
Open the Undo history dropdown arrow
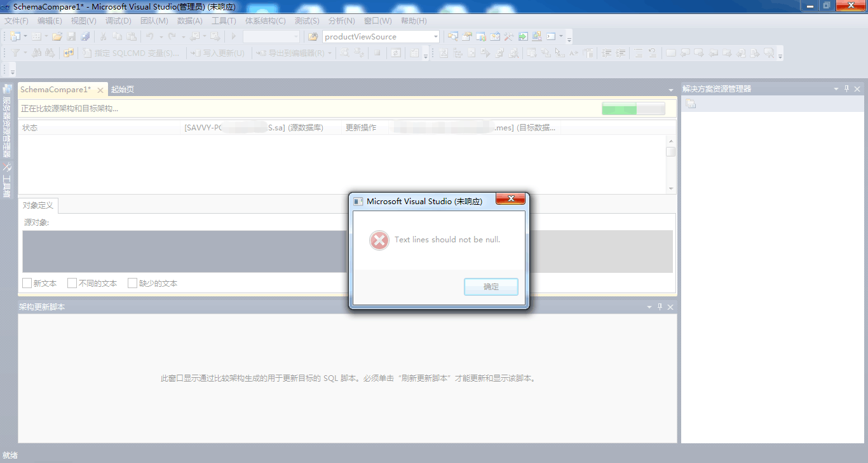[161, 36]
